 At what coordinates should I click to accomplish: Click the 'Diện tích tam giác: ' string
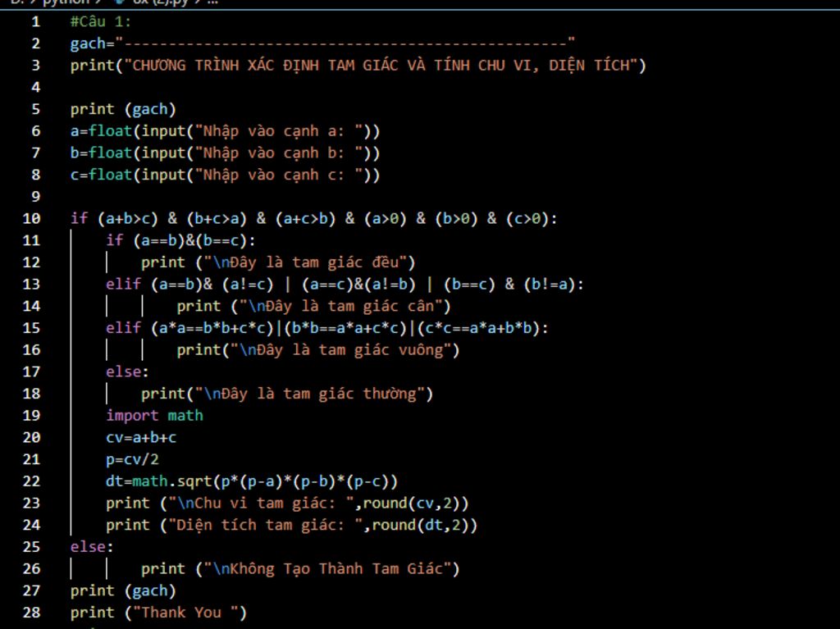coord(265,525)
